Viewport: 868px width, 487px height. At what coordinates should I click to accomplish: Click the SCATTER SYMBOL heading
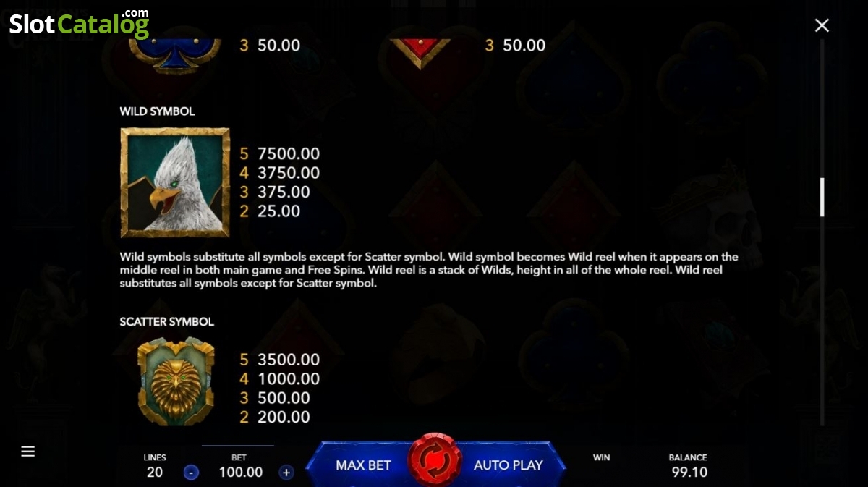pos(167,321)
